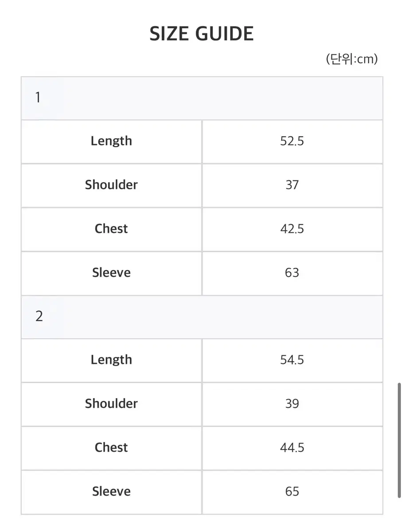The image size is (404, 532).
Task: Click the unit label (단위:cm)
Action: click(352, 59)
